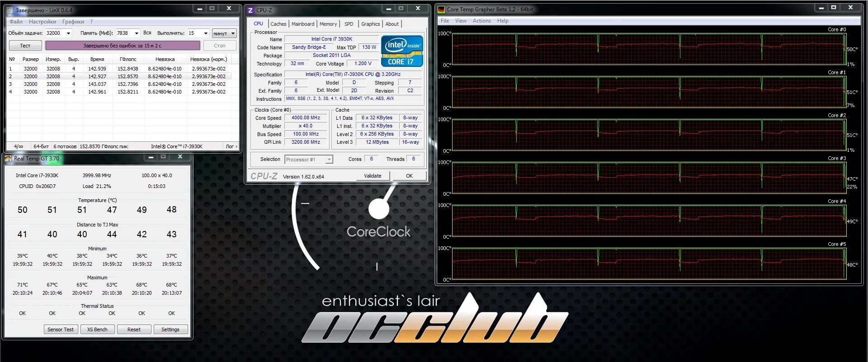Switch to the SPD tab in CPU-Z
Image resolution: width=868 pixels, height=362 pixels.
pyautogui.click(x=349, y=24)
